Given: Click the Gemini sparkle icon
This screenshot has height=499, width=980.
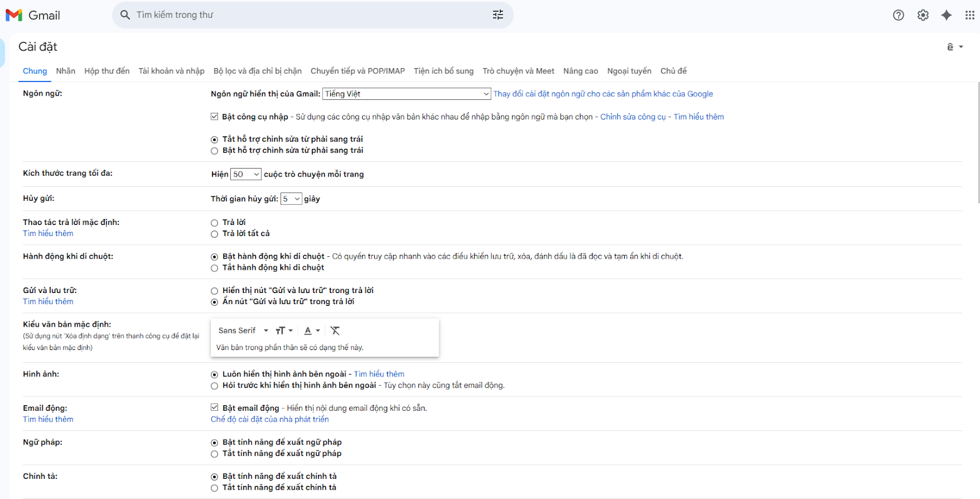Looking at the screenshot, I should point(946,15).
